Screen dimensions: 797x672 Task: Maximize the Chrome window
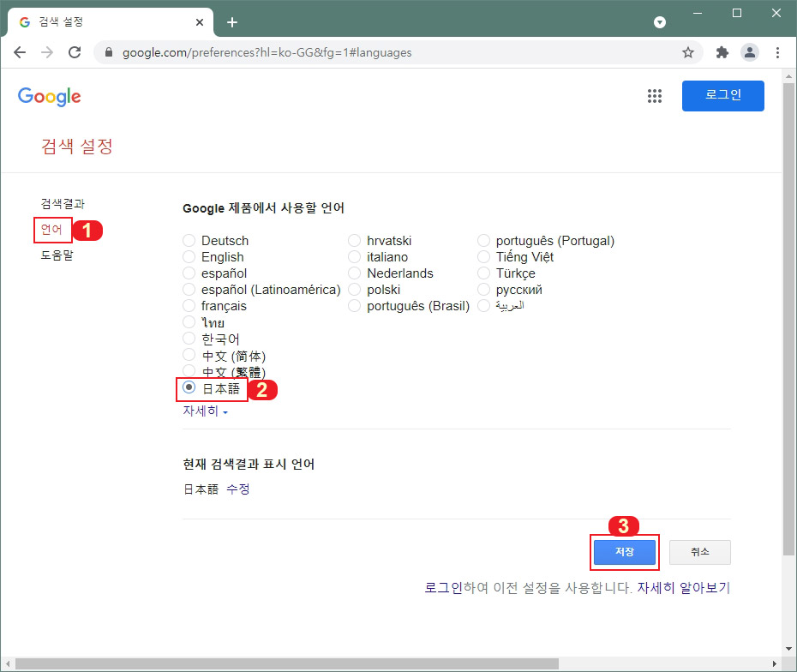tap(737, 13)
